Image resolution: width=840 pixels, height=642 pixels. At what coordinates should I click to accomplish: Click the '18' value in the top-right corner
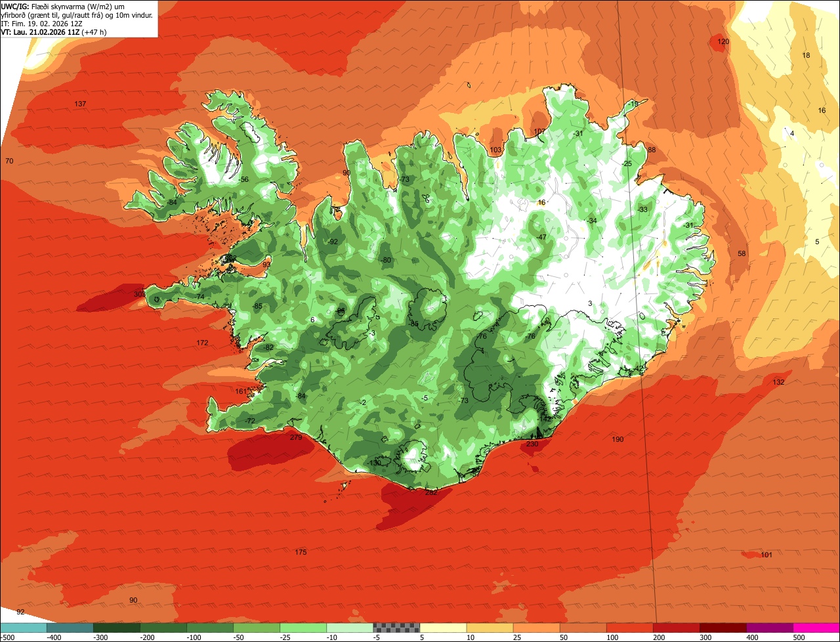pyautogui.click(x=806, y=55)
